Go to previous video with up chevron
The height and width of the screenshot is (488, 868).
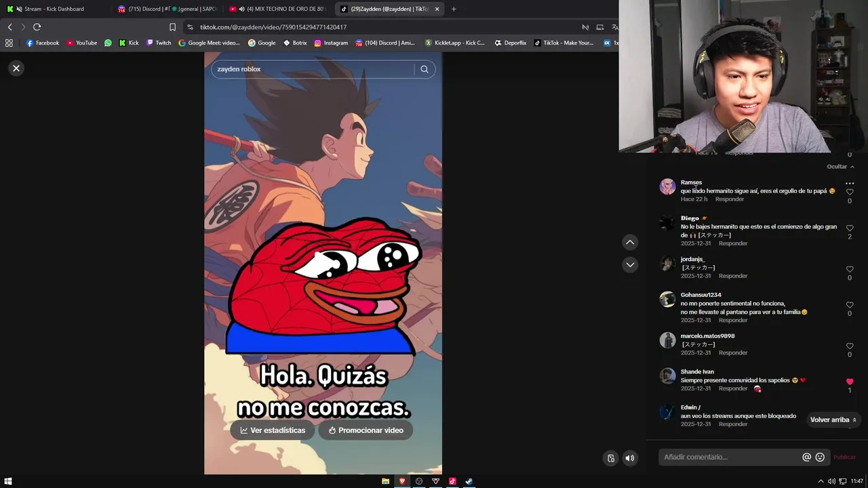click(x=630, y=242)
